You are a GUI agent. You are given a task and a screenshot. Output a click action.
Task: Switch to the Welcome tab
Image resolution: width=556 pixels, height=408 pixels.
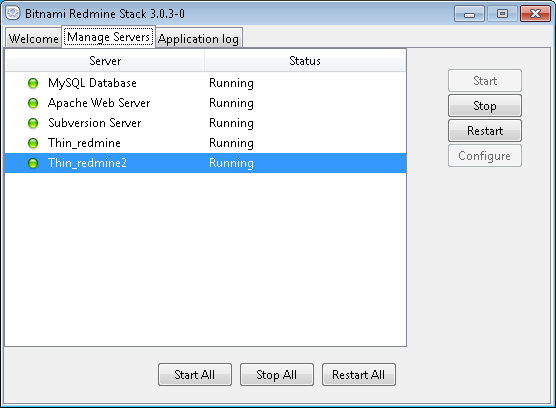pyautogui.click(x=33, y=38)
